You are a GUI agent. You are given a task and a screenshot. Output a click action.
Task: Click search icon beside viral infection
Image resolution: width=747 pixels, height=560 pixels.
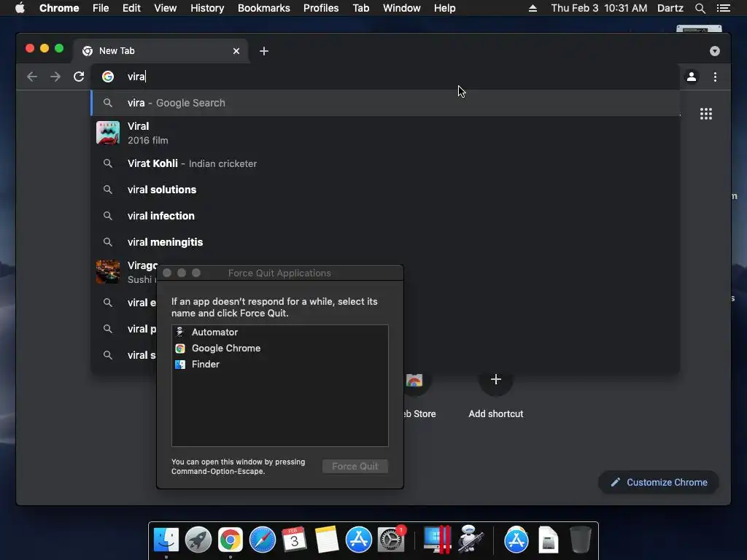click(x=108, y=216)
